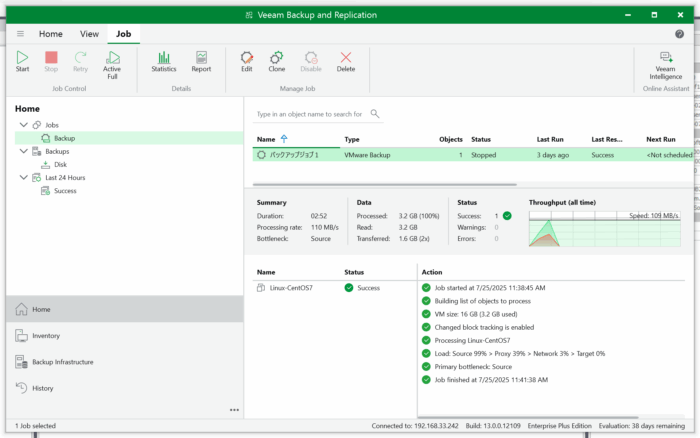Viewport: 700px width, 438px height.
Task: Click 'Evaluation: 38 days remaining' status text
Action: 642,426
